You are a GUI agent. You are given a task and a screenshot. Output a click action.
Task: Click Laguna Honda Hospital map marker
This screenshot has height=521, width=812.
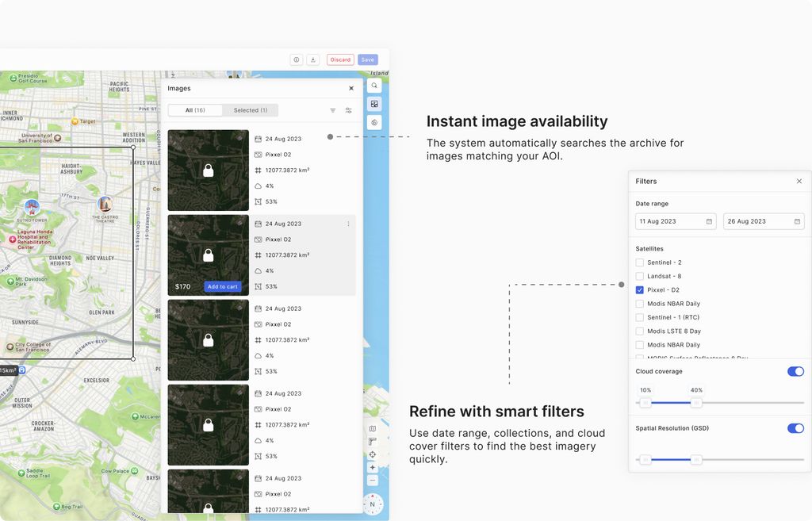pos(13,239)
